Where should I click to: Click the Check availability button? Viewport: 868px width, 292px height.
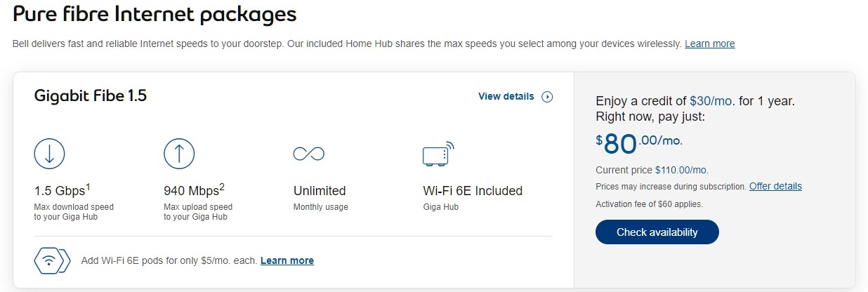[x=657, y=232]
